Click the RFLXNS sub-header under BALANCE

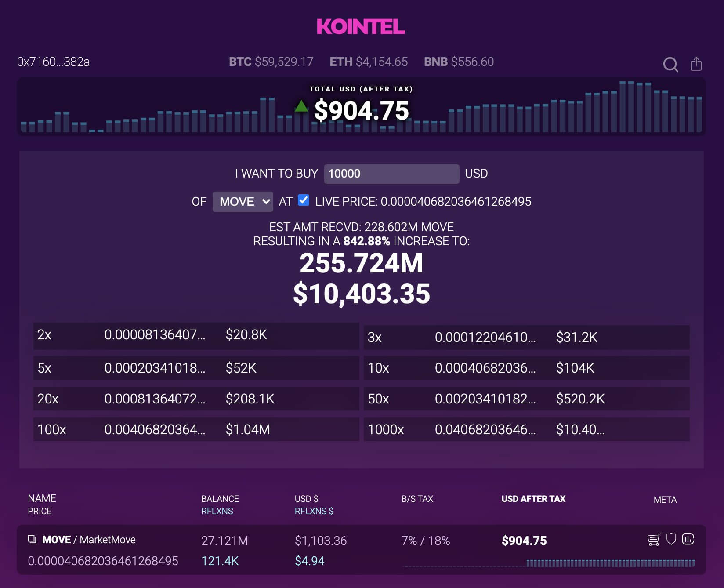217,511
